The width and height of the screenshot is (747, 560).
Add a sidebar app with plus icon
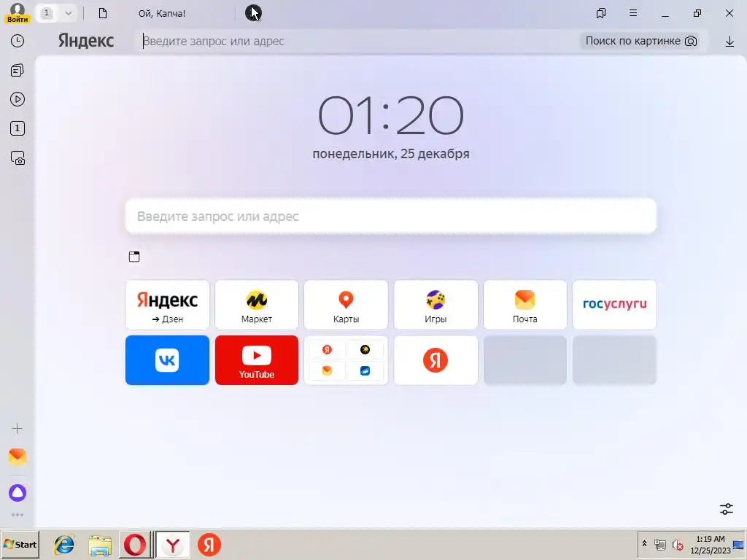coord(18,428)
